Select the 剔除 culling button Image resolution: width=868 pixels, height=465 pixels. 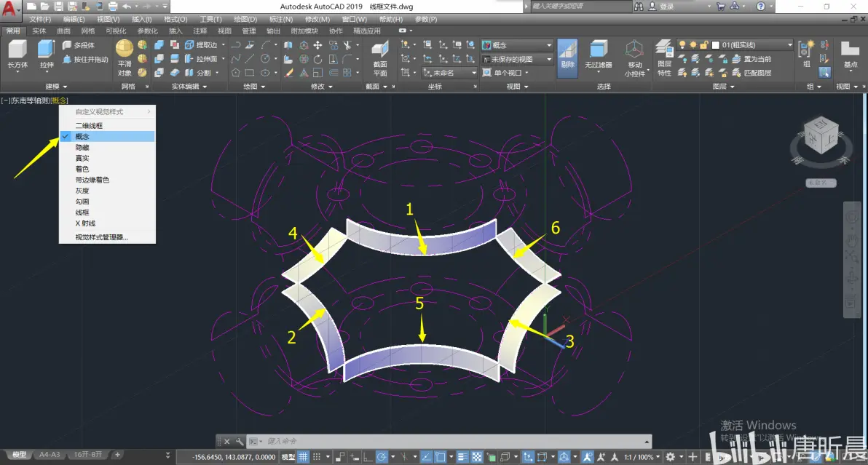[567, 58]
